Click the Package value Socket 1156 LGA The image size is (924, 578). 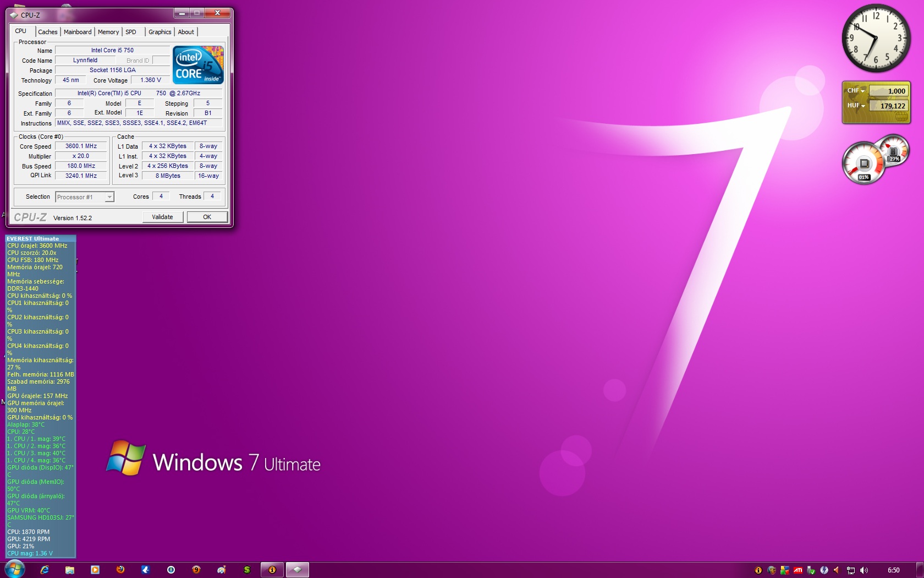(112, 70)
